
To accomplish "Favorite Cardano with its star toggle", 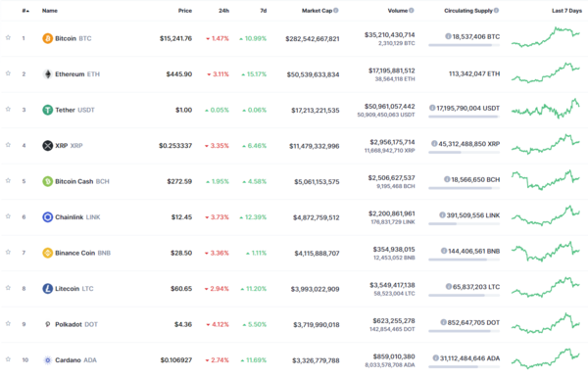I will pyautogui.click(x=8, y=359).
